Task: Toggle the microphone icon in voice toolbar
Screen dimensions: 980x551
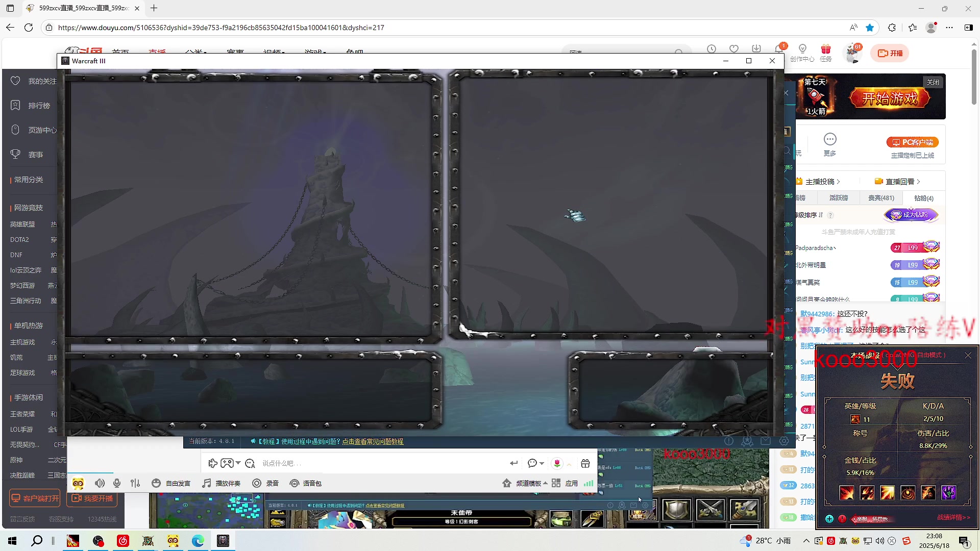Action: coord(117,483)
